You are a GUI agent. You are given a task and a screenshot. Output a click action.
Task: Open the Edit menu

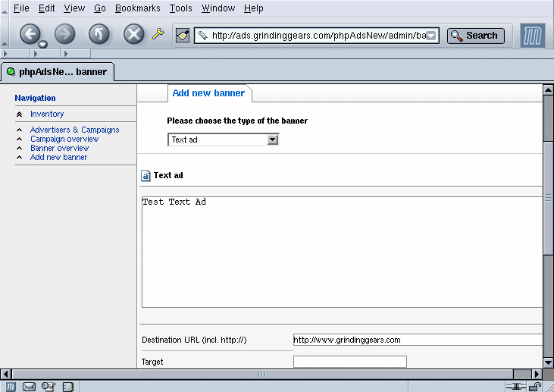point(47,8)
